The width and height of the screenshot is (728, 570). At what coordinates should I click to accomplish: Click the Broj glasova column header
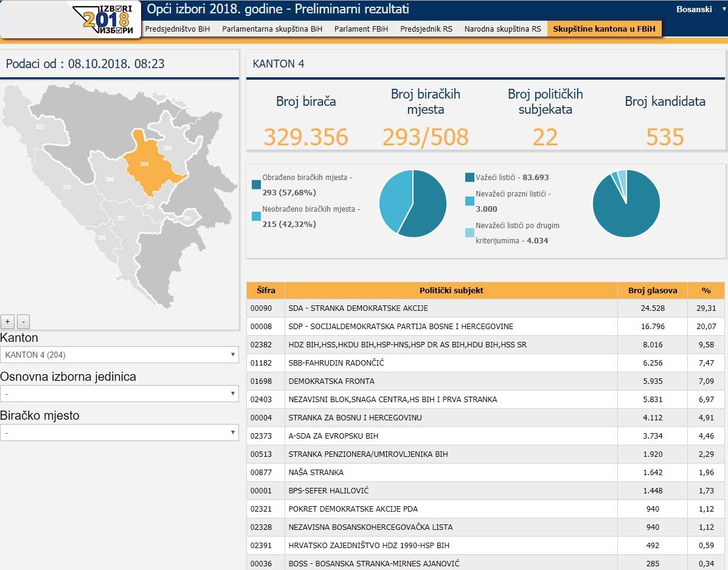click(x=652, y=290)
